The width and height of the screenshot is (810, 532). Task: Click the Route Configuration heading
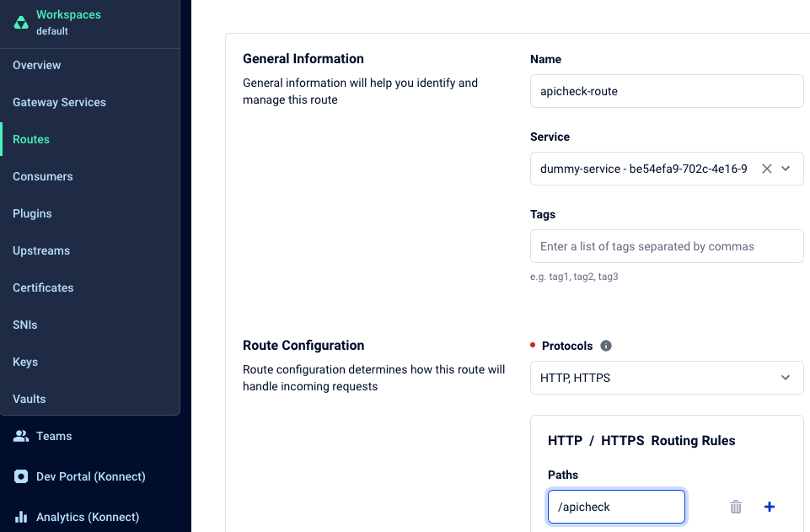(x=303, y=346)
